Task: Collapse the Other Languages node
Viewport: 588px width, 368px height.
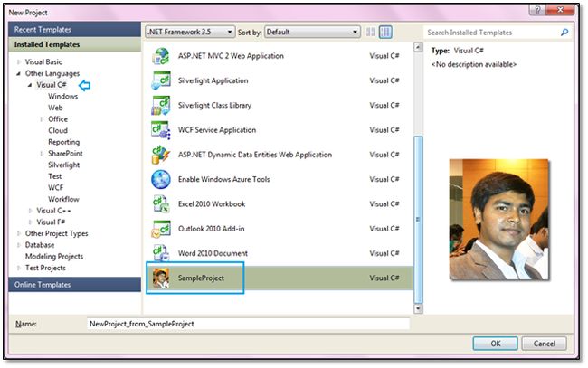Action: click(18, 73)
